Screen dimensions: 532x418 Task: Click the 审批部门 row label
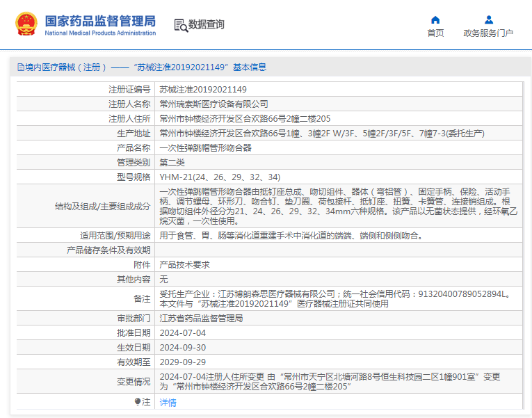tap(134, 319)
